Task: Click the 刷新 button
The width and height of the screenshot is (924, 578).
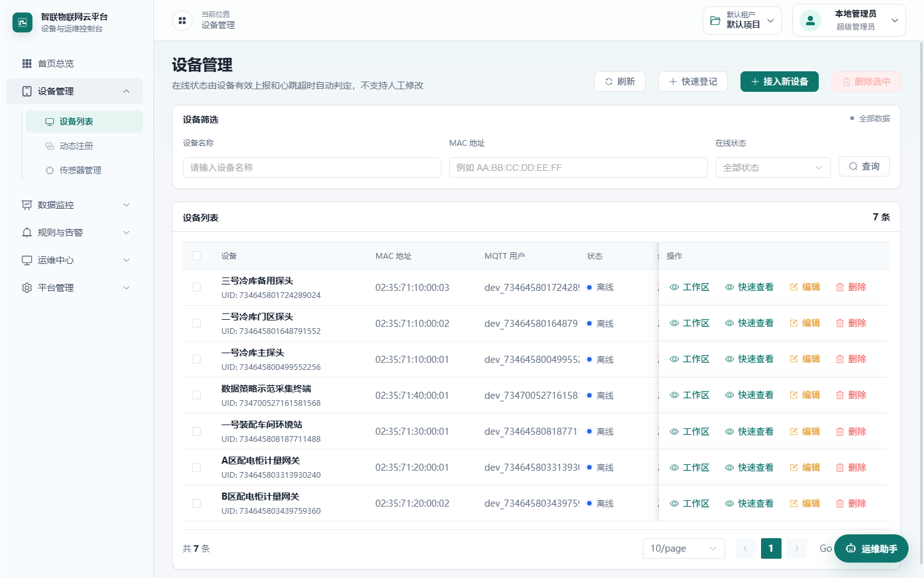Action: coord(620,82)
